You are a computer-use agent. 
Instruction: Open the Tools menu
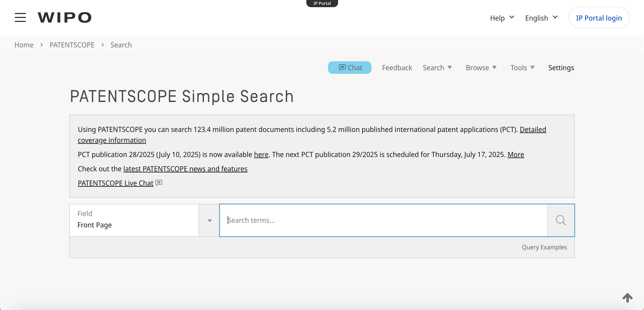[x=522, y=68]
